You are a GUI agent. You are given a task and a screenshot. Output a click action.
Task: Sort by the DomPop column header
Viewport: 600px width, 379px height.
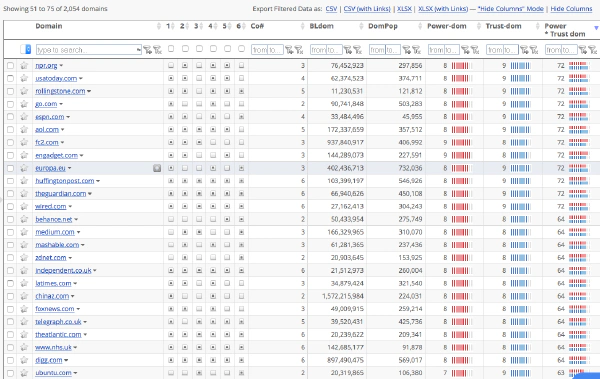click(383, 26)
